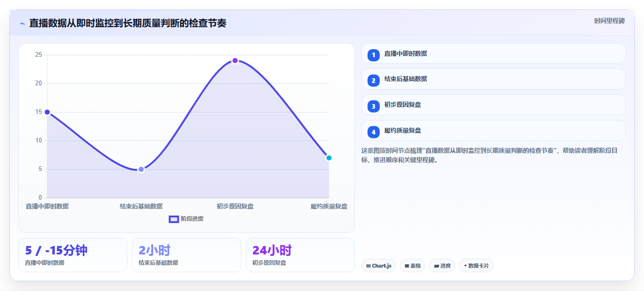Click the y-axis value 10
Viewport: 644px width, 291px height.
pyautogui.click(x=38, y=141)
